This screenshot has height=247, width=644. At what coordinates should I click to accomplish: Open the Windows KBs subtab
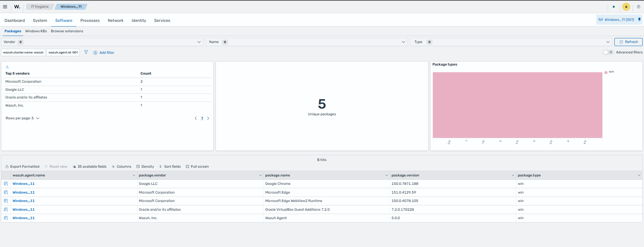click(36, 31)
